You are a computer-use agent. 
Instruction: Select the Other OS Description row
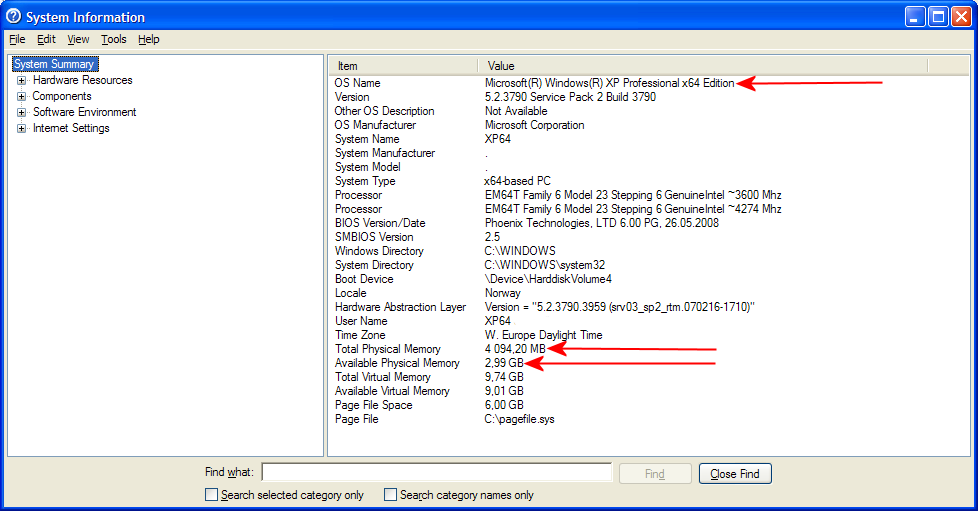click(x=649, y=111)
